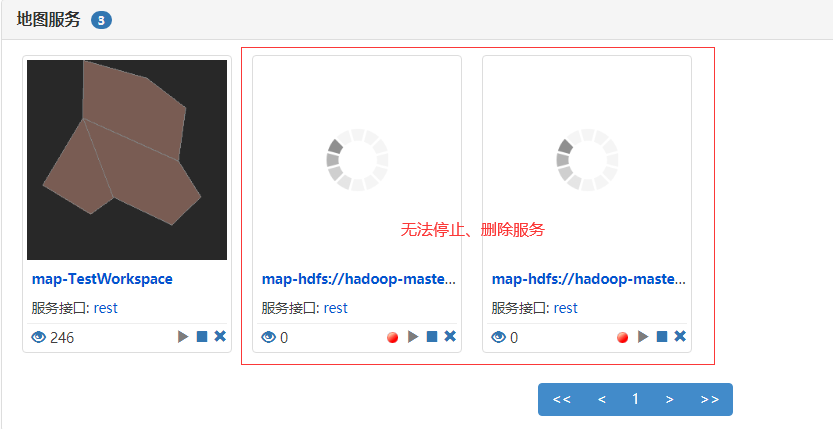Start the map-TestWorkspace service with play icon

tap(183, 337)
